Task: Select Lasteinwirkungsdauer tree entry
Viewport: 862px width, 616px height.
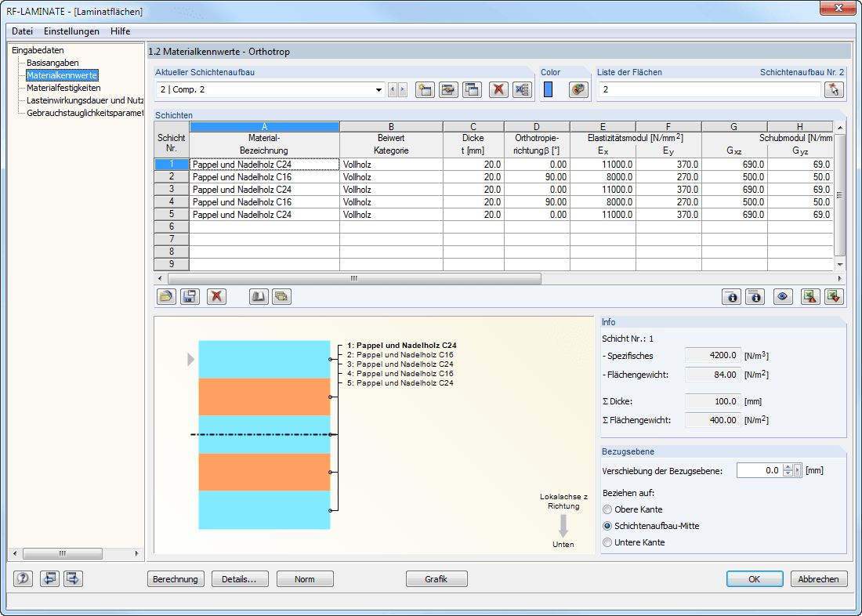Action: pyautogui.click(x=85, y=100)
